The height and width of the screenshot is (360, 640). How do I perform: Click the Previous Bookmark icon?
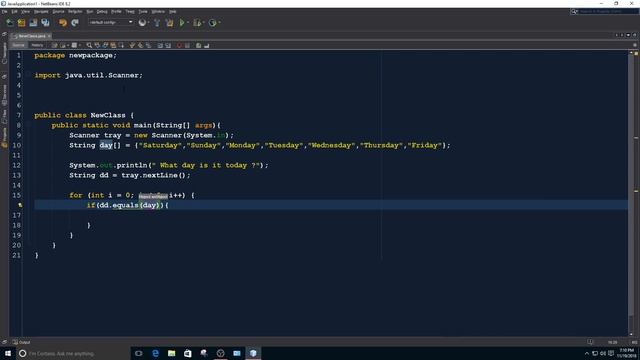tap(132, 45)
